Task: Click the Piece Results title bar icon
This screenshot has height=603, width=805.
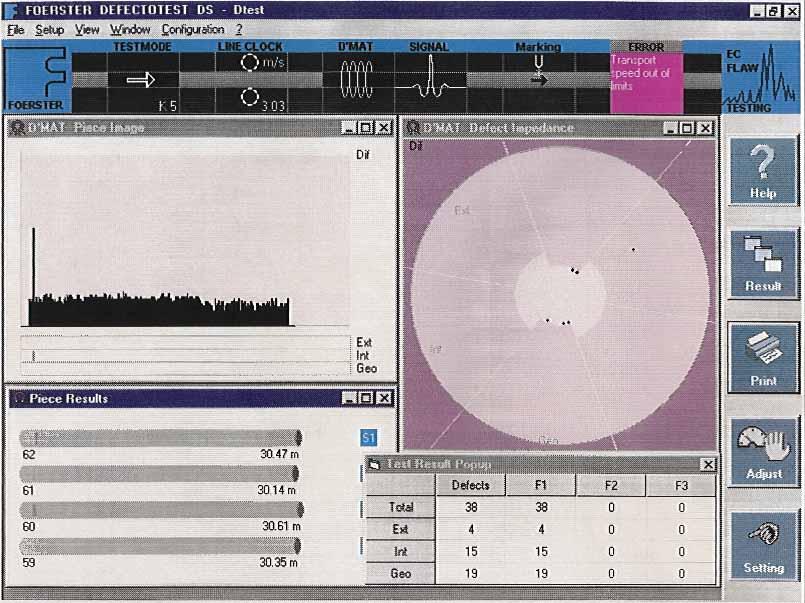Action: [x=20, y=398]
